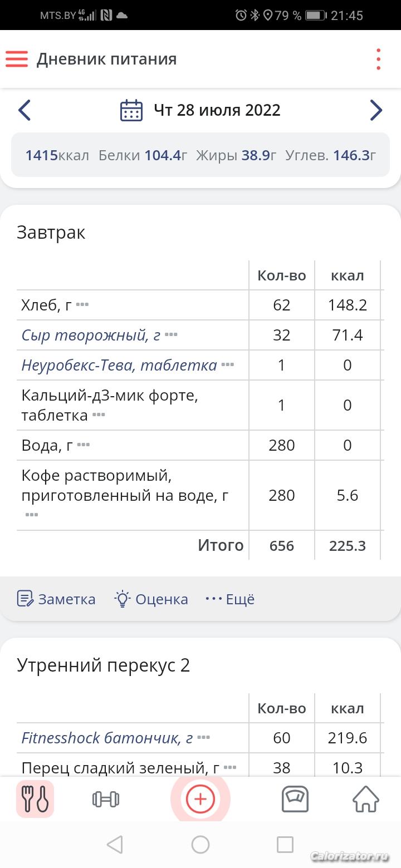Go to the home icon
Viewport: 401px width, 868px height.
coord(366,799)
